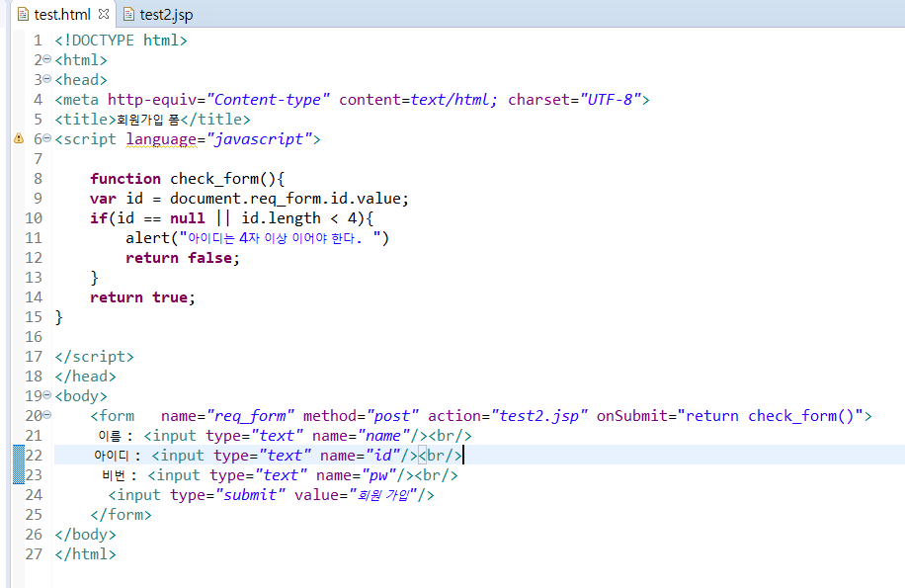905x588 pixels.
Task: Place cursor on DOCTYPE html declaration
Action: pos(121,41)
